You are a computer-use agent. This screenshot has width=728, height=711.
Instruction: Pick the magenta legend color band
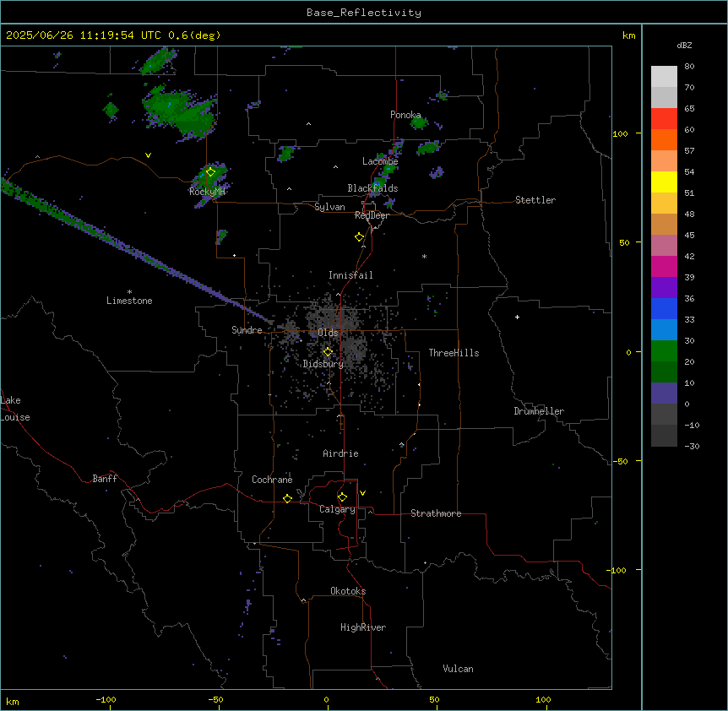[x=664, y=266]
